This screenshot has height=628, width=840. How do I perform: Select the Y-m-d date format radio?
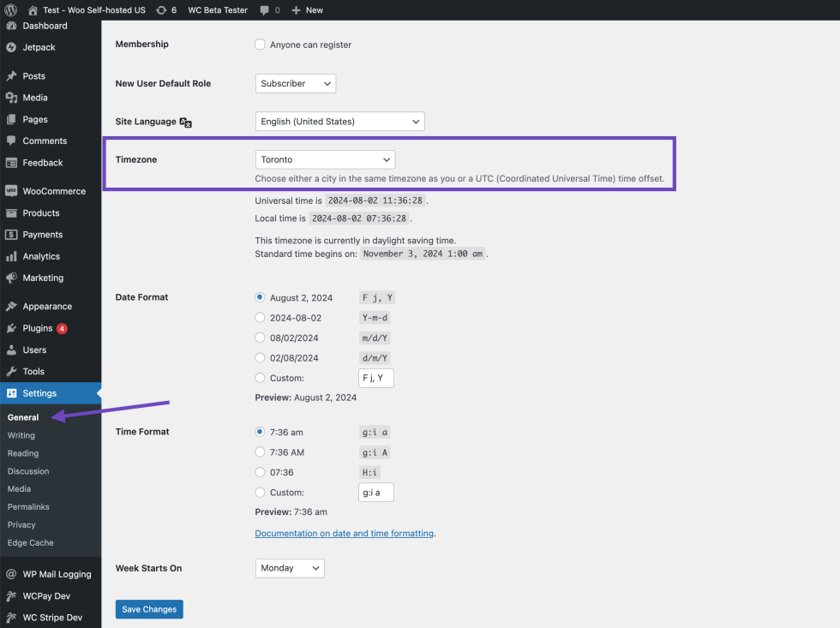click(x=260, y=318)
